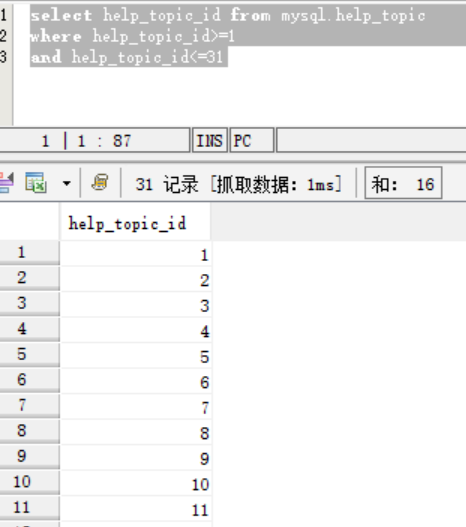Click help_topic_id cell with value 10

[x=136, y=484]
